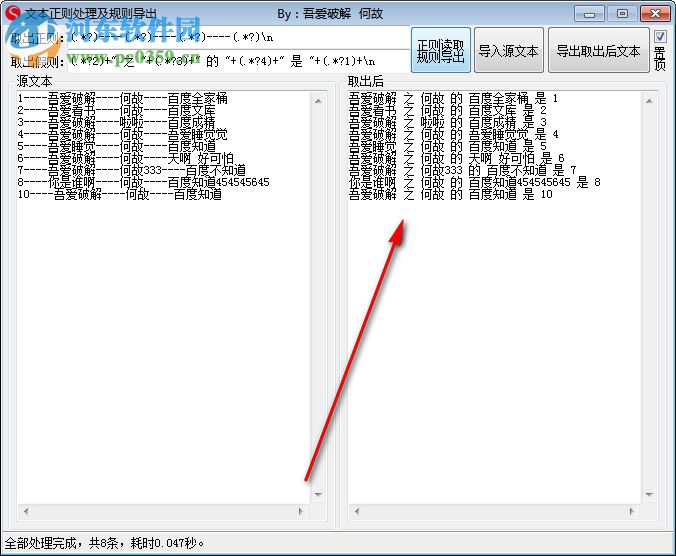
Task: Select source line 6 ending 天啊 好可怕
Action: coord(125,158)
